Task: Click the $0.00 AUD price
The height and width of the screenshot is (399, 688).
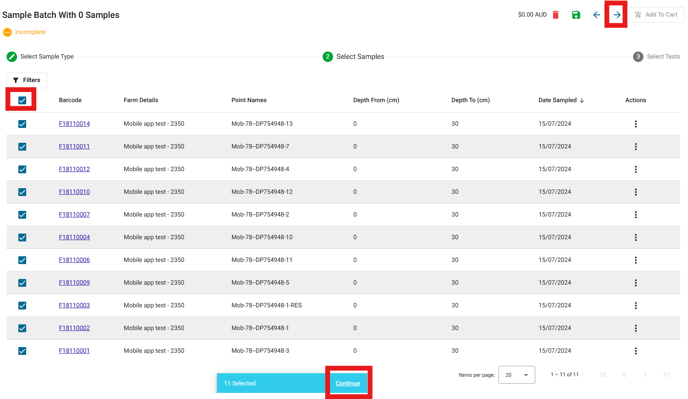Action: 532,15
